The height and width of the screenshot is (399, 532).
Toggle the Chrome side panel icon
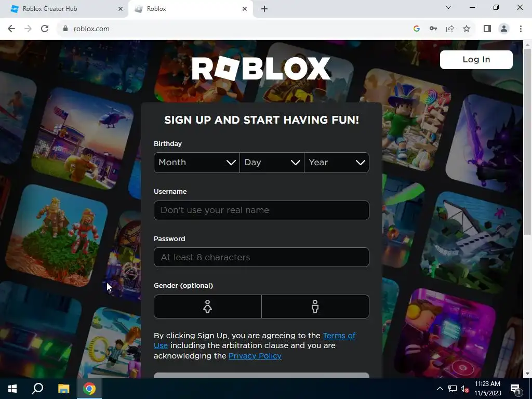click(487, 29)
